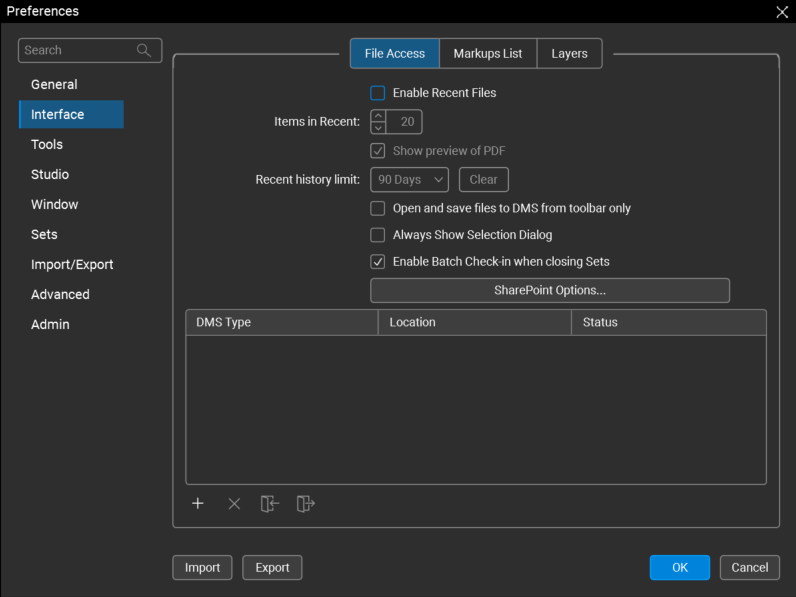Click the Status column header
The image size is (796, 597).
pos(669,322)
